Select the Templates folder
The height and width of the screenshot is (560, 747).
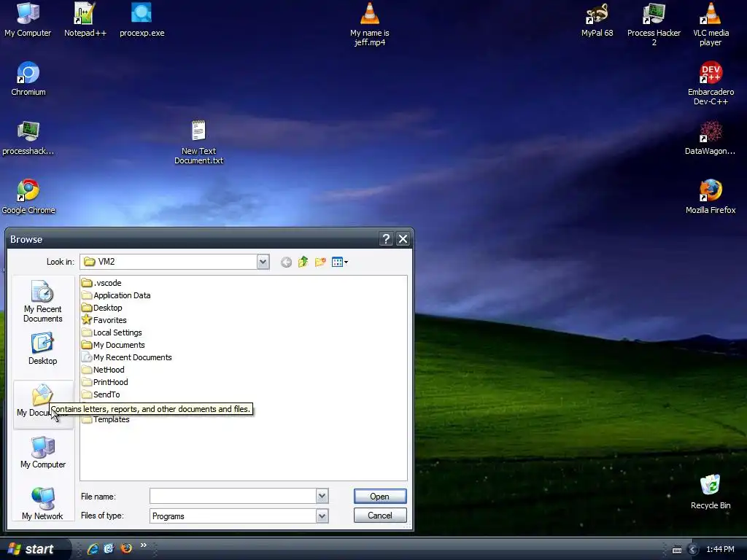pos(106,419)
